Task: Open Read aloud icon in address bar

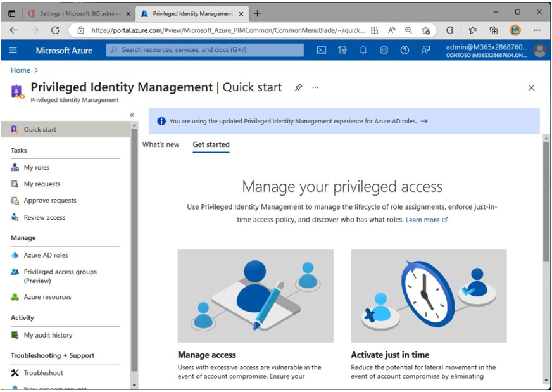Action: point(391,30)
